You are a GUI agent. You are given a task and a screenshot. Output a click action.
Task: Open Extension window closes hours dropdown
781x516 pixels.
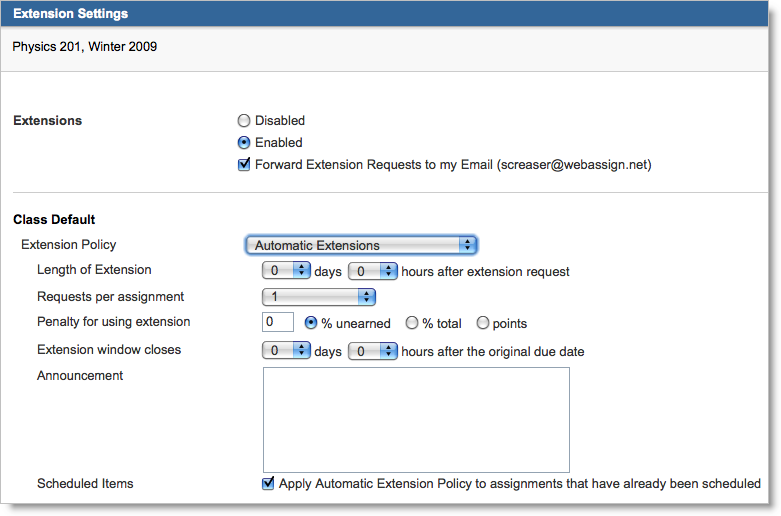[373, 351]
